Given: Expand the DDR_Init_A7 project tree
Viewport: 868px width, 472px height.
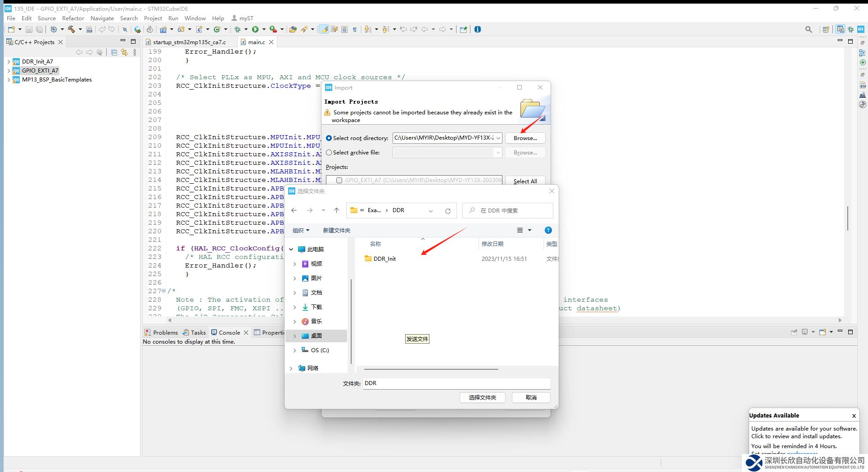Looking at the screenshot, I should pyautogui.click(x=9, y=62).
